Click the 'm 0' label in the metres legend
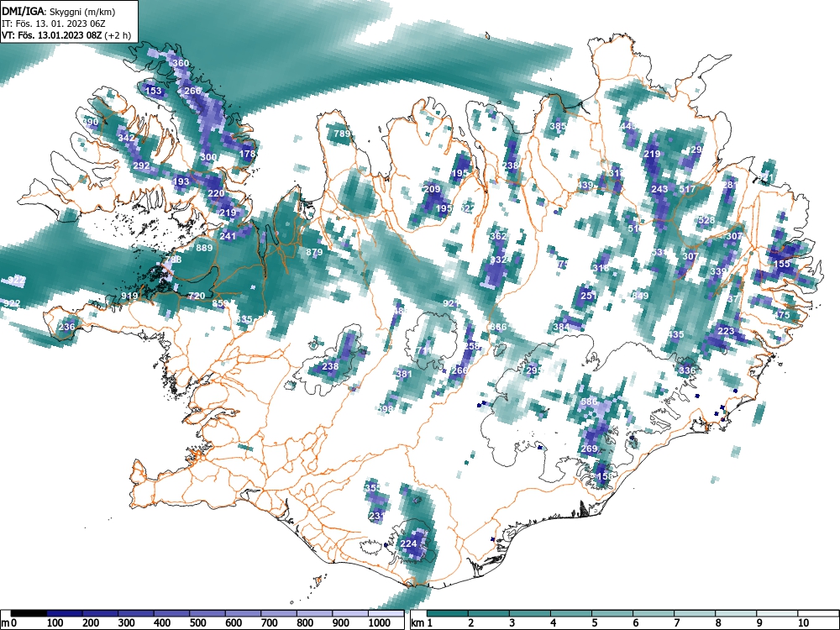This screenshot has width=840, height=630. coord(9,623)
